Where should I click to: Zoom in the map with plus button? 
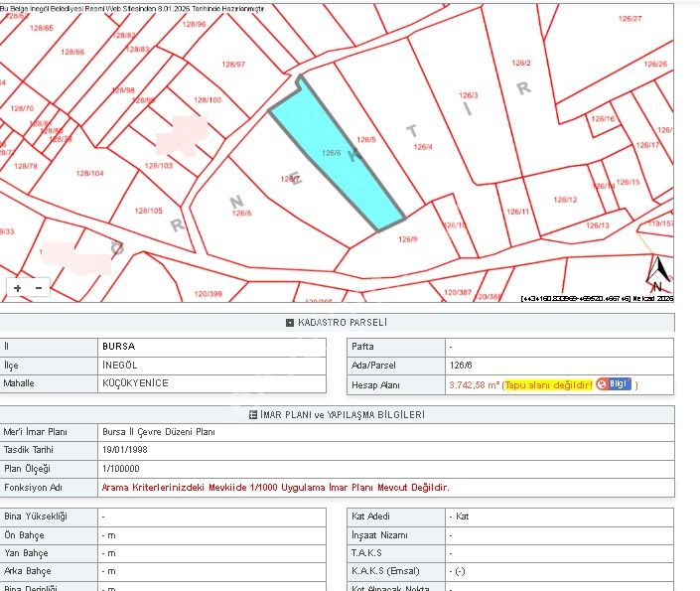17,288
